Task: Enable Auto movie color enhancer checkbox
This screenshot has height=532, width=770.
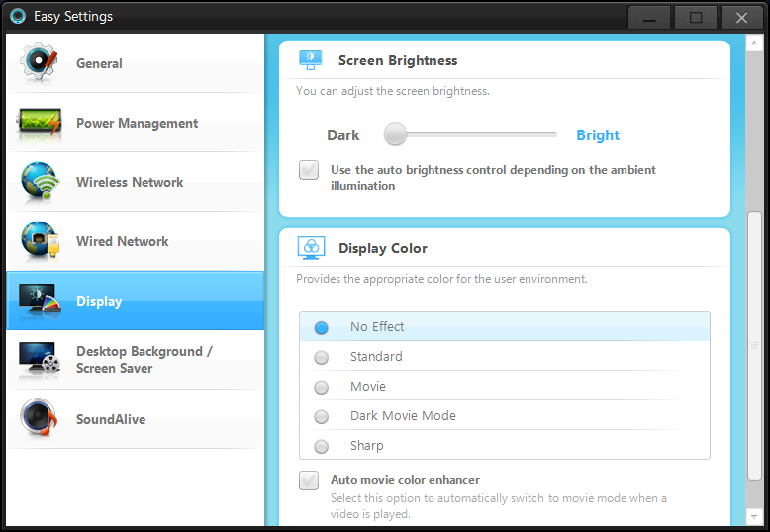Action: 309,481
